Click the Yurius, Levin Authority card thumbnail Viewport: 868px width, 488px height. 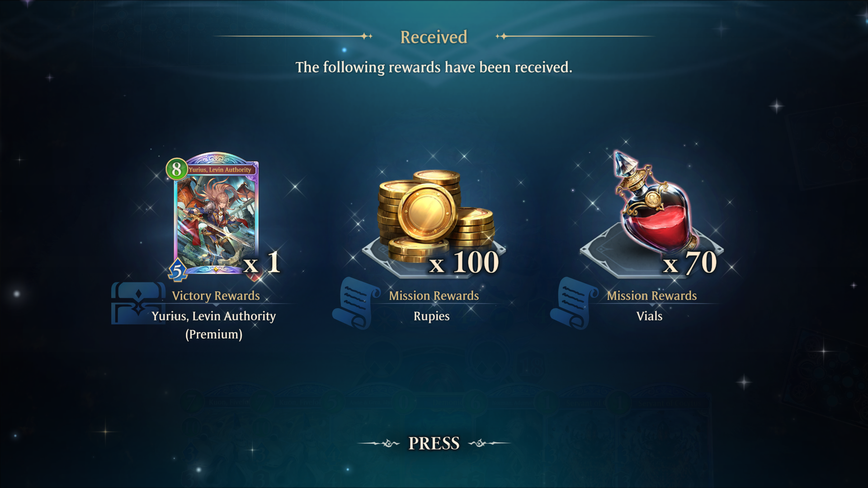click(x=216, y=213)
